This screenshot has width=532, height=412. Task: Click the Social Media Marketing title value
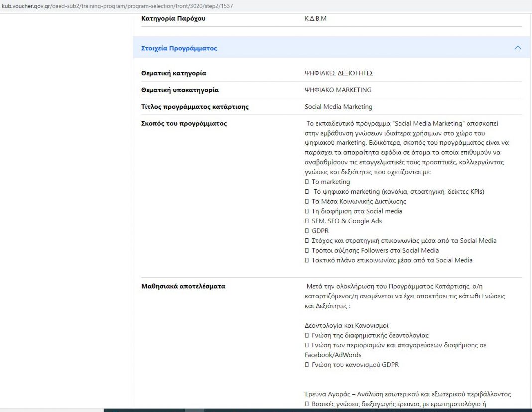pyautogui.click(x=338, y=107)
